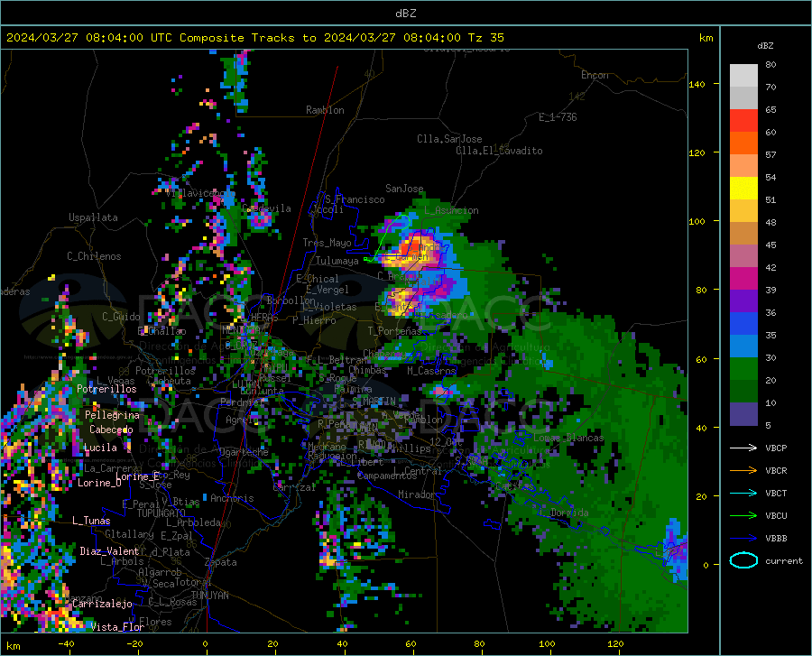
Task: Click the 'Uspallata' map label
Action: [93, 217]
